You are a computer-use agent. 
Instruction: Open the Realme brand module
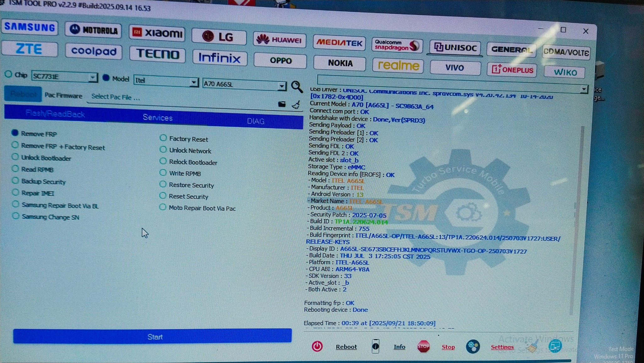click(x=398, y=65)
